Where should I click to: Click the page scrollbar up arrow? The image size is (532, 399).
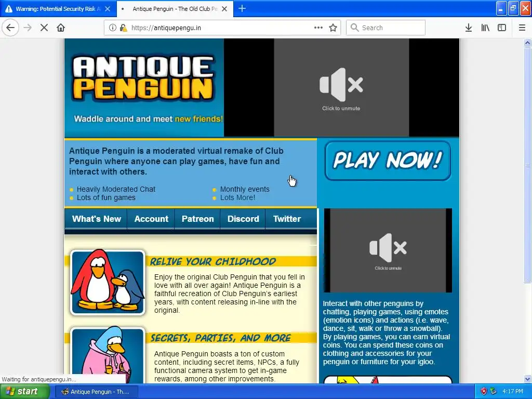click(527, 43)
